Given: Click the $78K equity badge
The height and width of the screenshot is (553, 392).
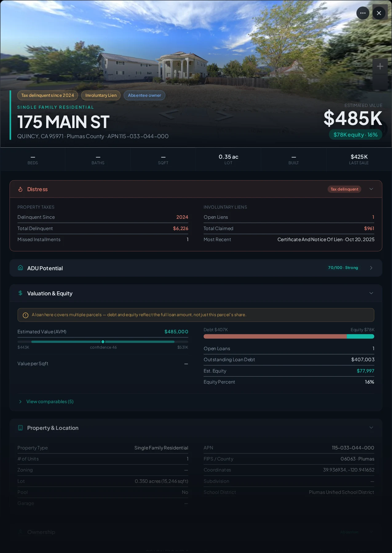Looking at the screenshot, I should point(355,135).
